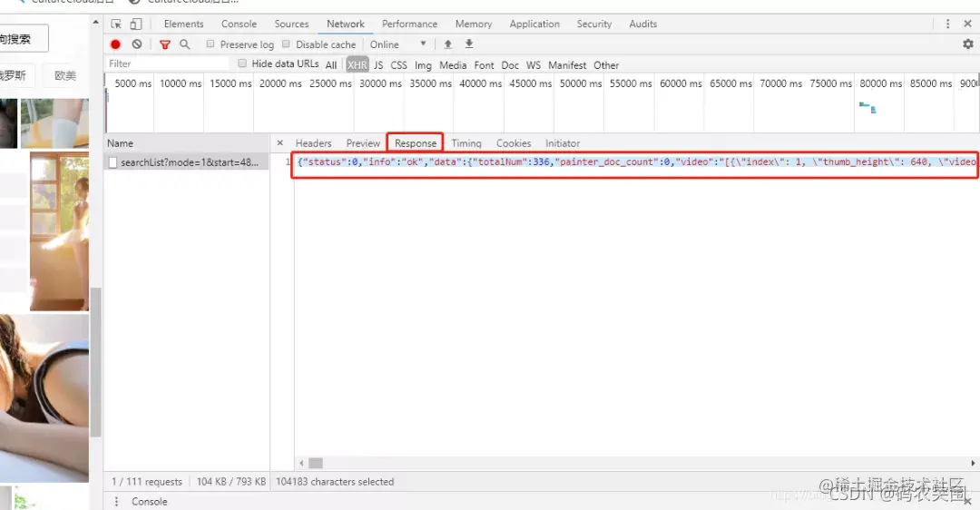
Task: Select the searchList request in the list
Action: pyautogui.click(x=187, y=162)
